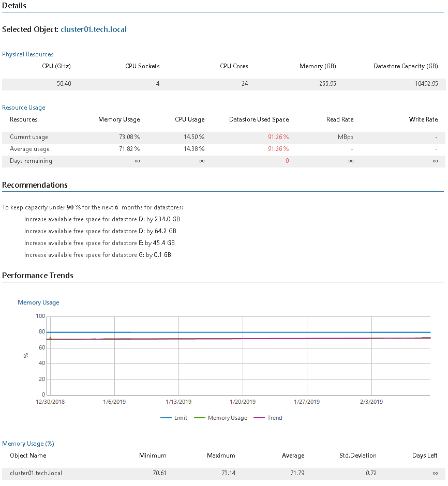
Task: Select the MBps read rate cell
Action: point(346,137)
